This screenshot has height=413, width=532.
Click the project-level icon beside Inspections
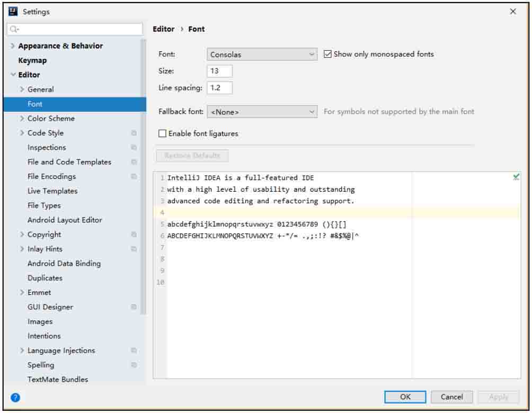[134, 148]
